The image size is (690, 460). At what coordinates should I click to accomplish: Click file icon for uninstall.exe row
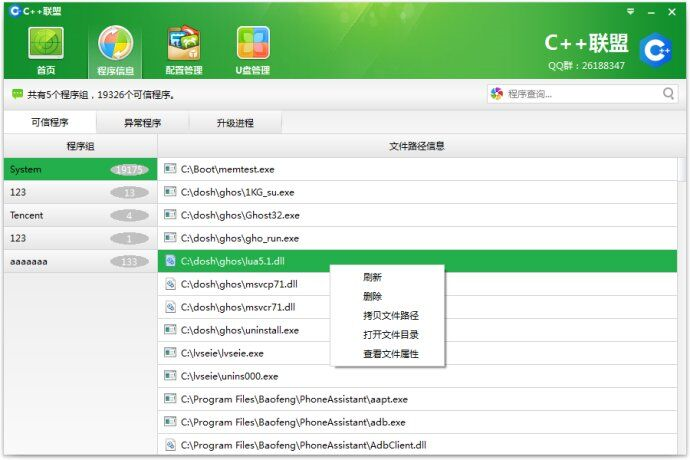tap(170, 330)
